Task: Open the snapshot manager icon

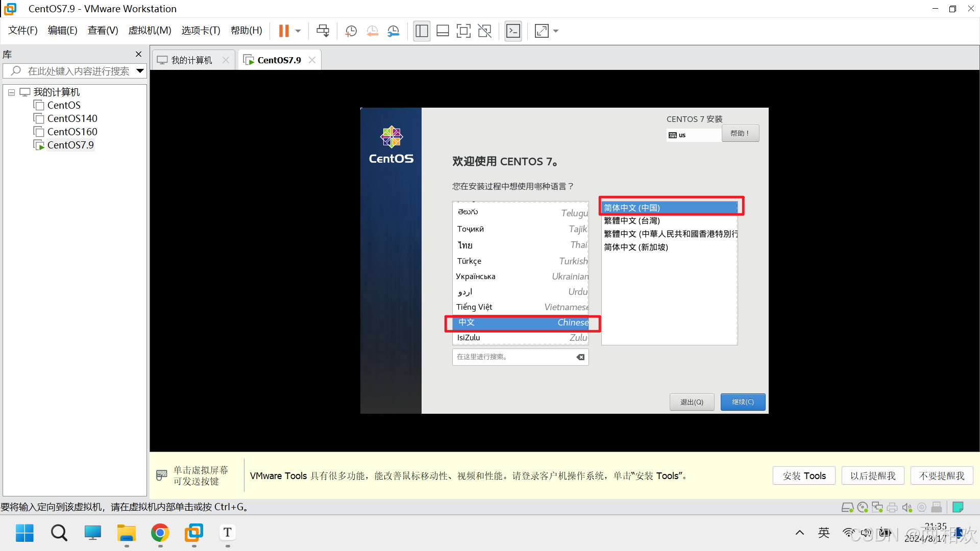Action: (x=393, y=31)
